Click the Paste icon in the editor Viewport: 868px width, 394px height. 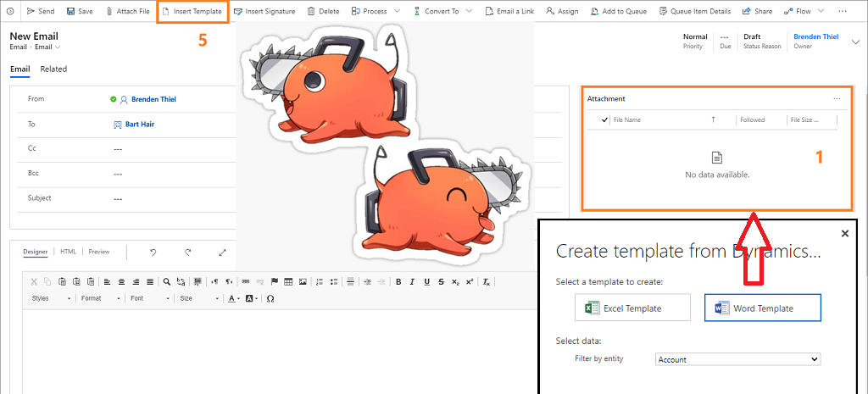62,281
